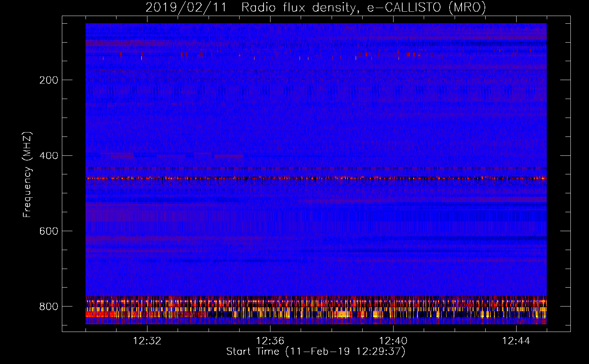The image size is (589, 364).
Task: Click the 400 frequency tick label
Action: (x=49, y=156)
